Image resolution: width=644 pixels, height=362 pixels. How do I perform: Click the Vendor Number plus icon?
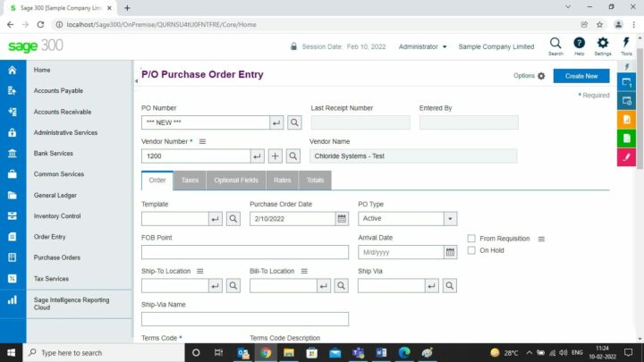point(275,156)
